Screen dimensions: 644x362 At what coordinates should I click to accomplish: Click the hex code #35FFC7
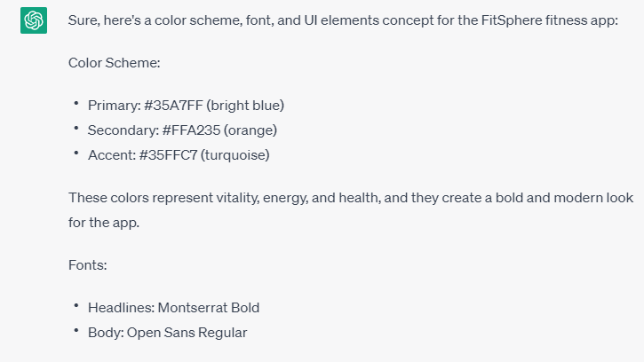coord(169,155)
